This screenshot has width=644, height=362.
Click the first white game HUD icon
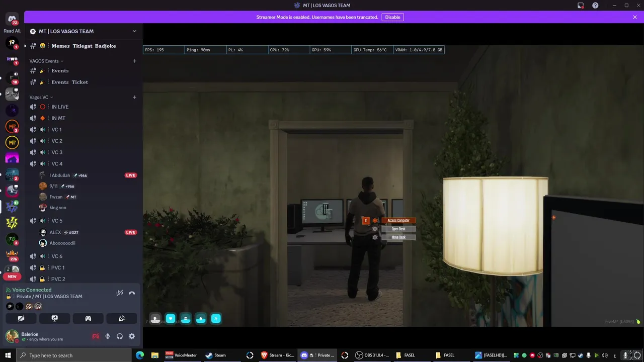point(155,318)
